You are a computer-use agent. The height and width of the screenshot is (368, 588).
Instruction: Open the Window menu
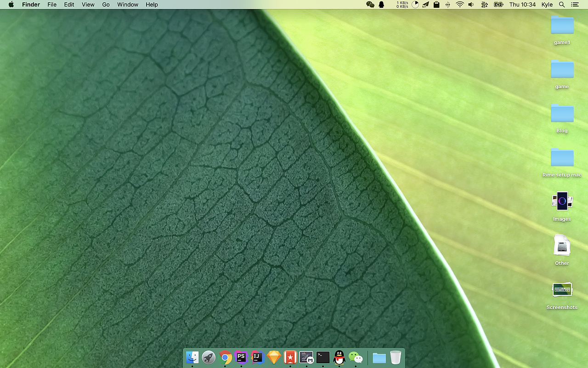click(128, 5)
